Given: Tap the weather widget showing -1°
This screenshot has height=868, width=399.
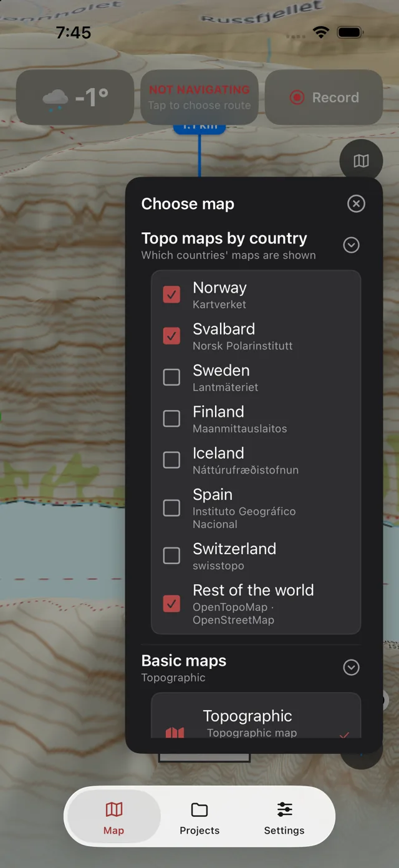Looking at the screenshot, I should (75, 97).
